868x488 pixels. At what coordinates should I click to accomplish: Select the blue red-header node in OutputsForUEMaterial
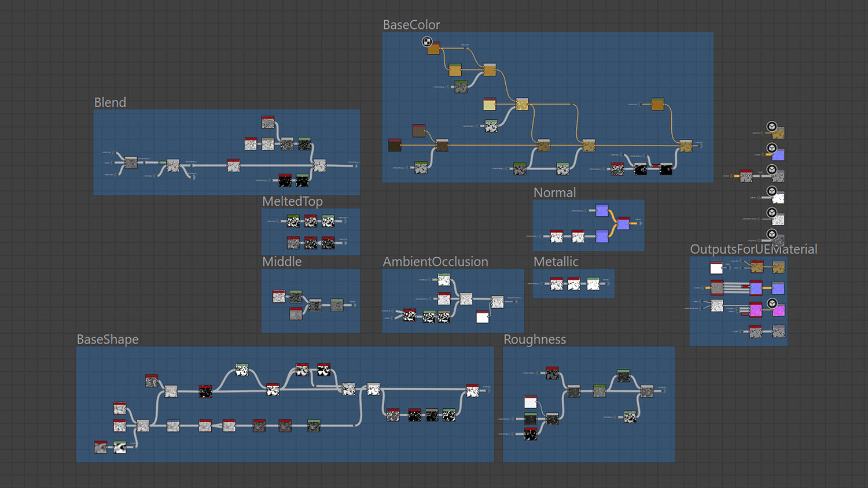(756, 288)
